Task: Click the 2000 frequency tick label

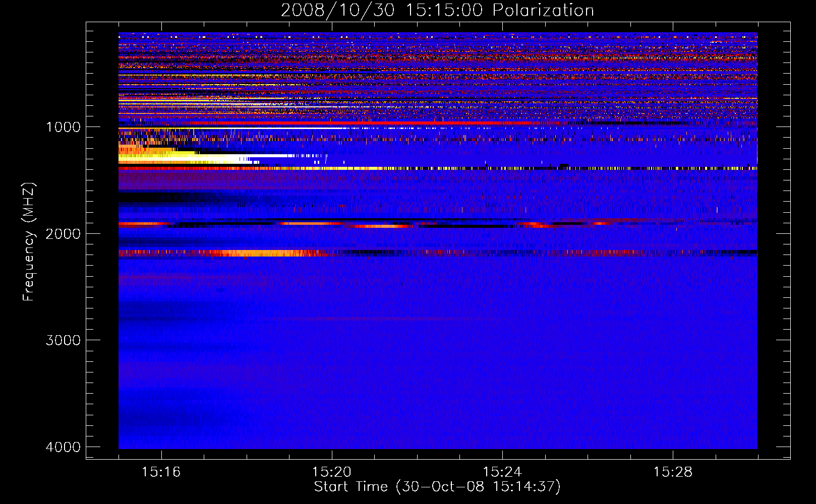Action: (x=63, y=234)
